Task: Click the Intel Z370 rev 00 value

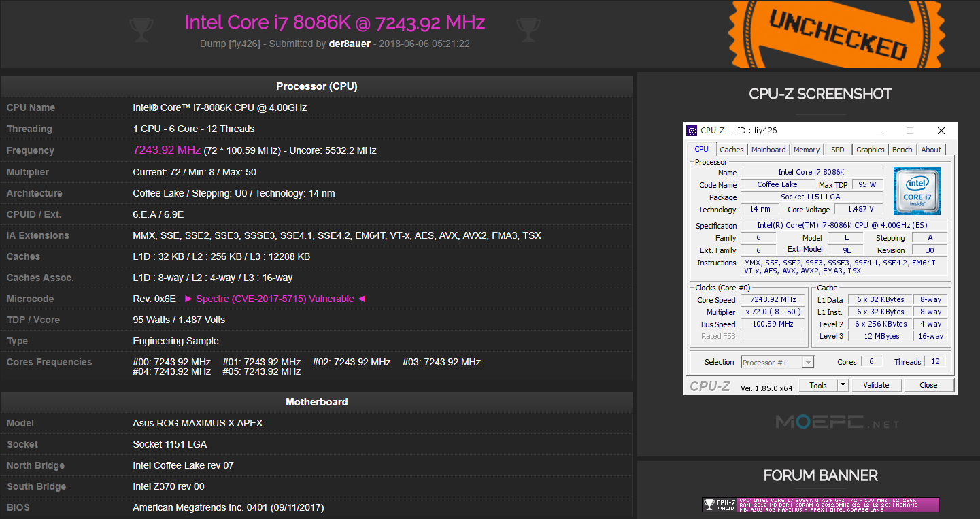Action: pos(169,486)
